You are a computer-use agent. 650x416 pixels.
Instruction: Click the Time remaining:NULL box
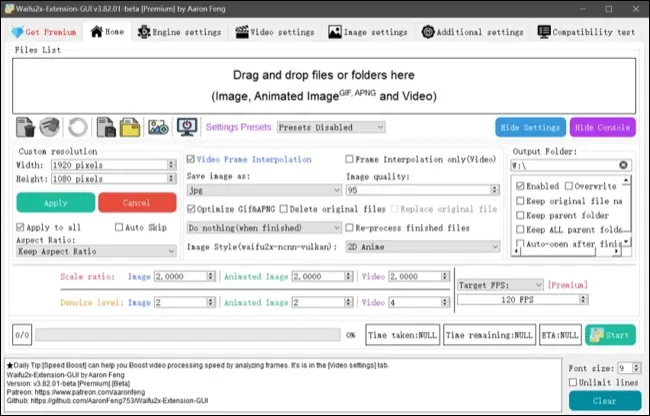point(489,335)
